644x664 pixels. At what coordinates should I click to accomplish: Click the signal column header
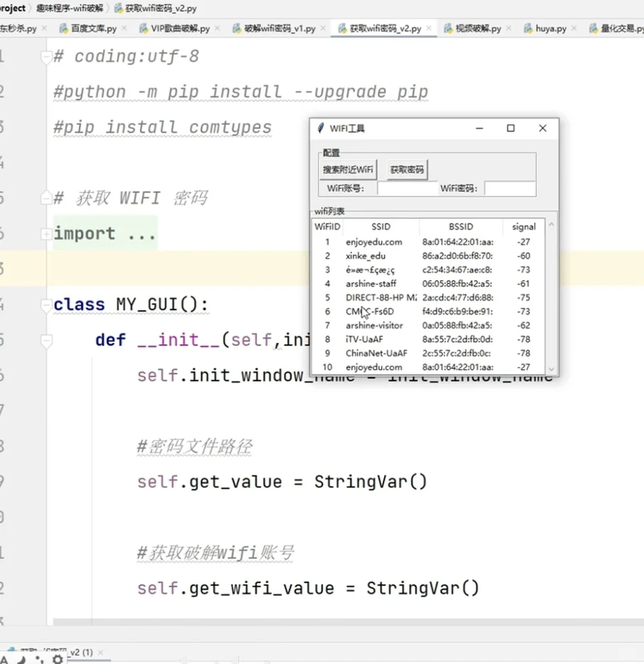(524, 227)
